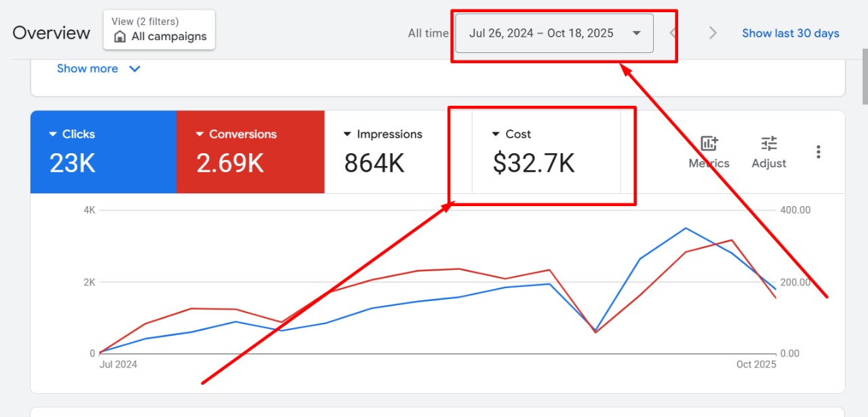The width and height of the screenshot is (868, 417).
Task: Go to previous date period arrow
Action: point(673,33)
